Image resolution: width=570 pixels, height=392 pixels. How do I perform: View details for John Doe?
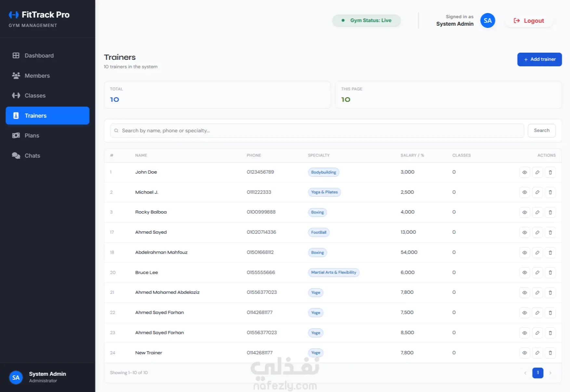click(524, 172)
